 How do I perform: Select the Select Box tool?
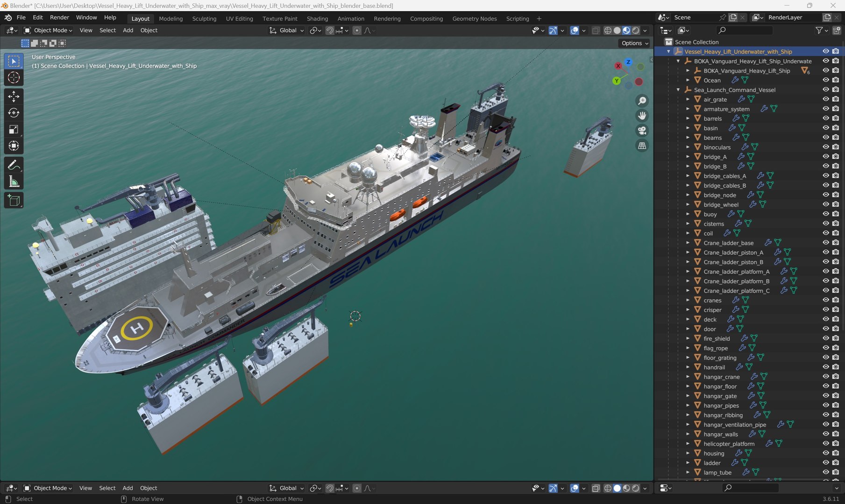(x=14, y=61)
